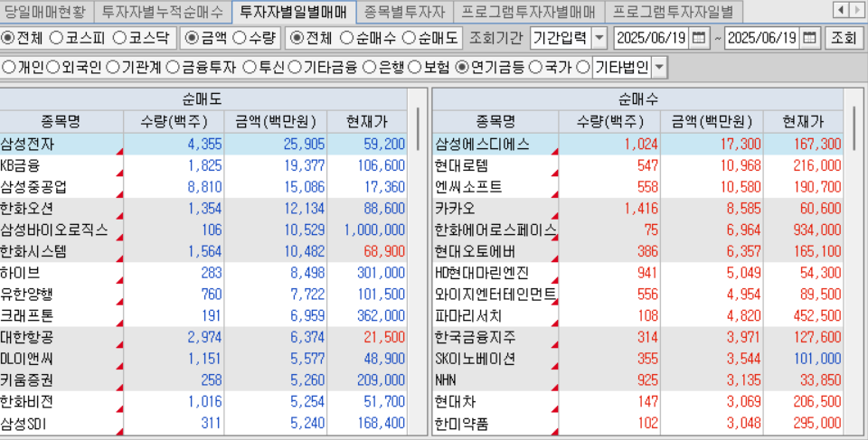Open the 프로그램투자자별매매 tab

coord(528,10)
